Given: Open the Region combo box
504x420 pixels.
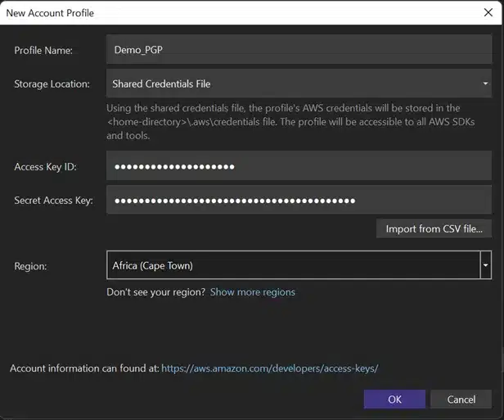Looking at the screenshot, I should (x=299, y=265).
